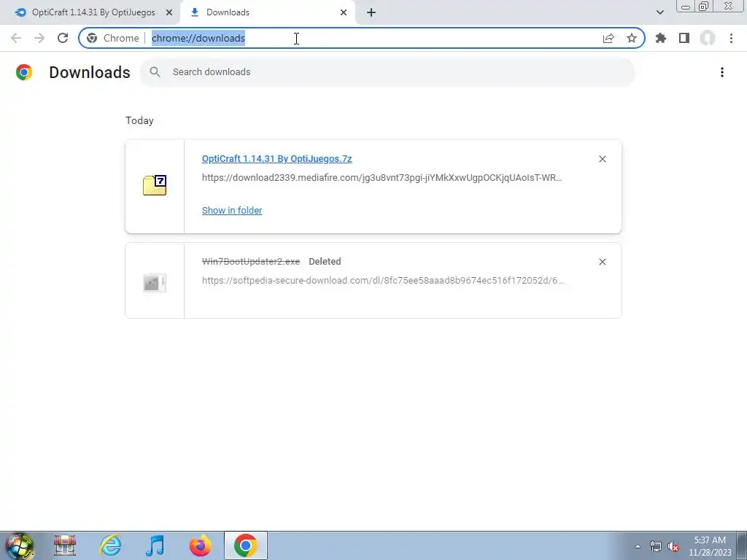This screenshot has width=747, height=560.
Task: Restore down the Chrome window
Action: 704,7
